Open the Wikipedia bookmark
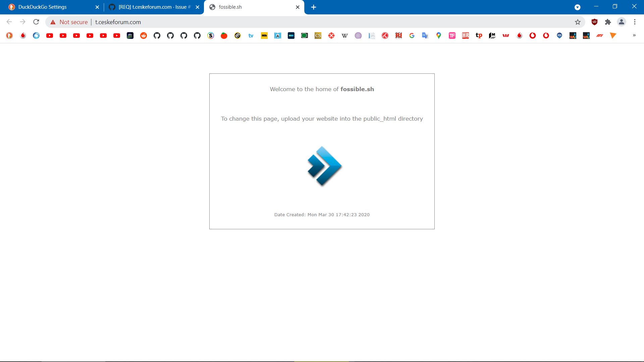The image size is (644, 362). coord(345,36)
